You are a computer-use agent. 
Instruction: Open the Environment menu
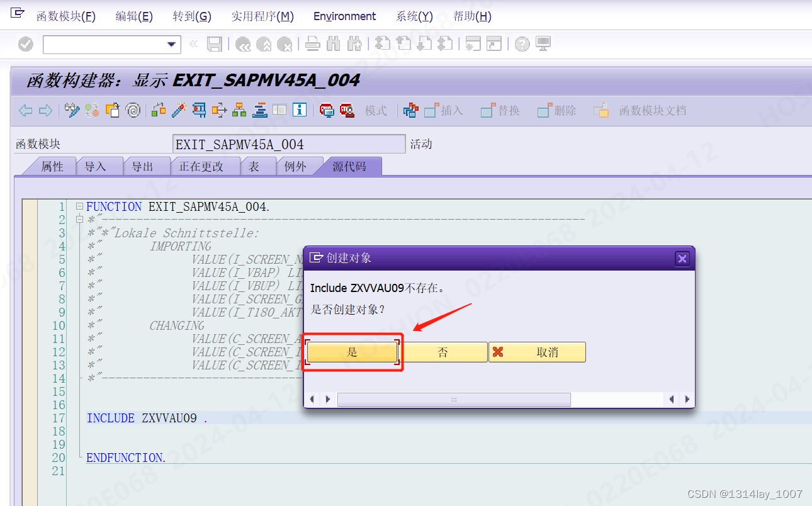point(345,16)
